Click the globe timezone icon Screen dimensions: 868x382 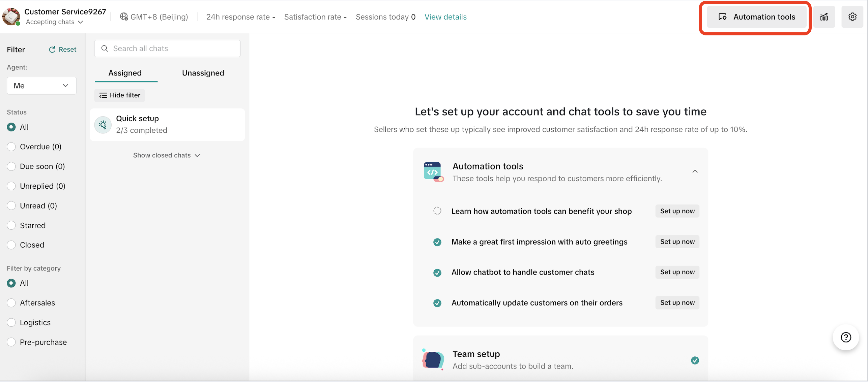pyautogui.click(x=124, y=17)
